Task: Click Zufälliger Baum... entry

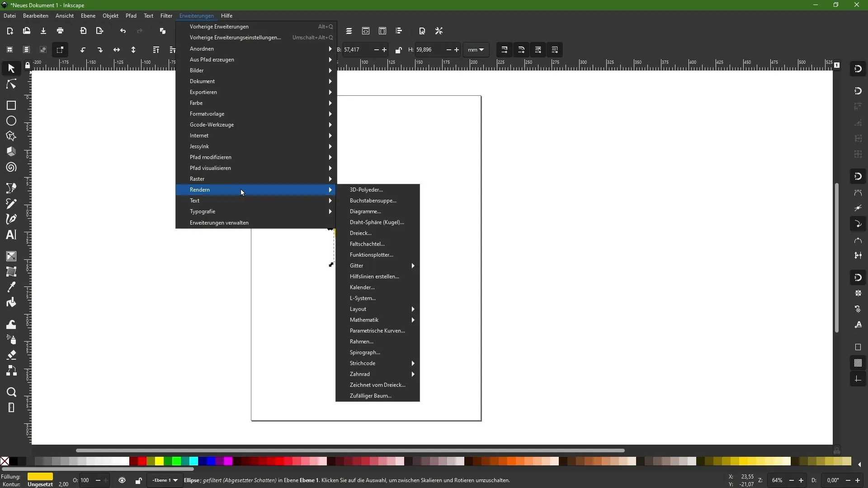Action: (378, 396)
